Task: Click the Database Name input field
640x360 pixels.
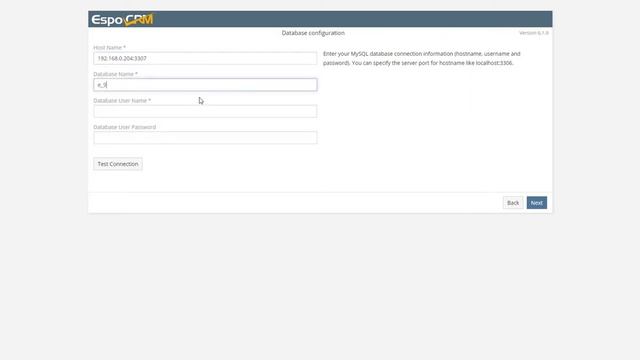Action: click(x=205, y=85)
